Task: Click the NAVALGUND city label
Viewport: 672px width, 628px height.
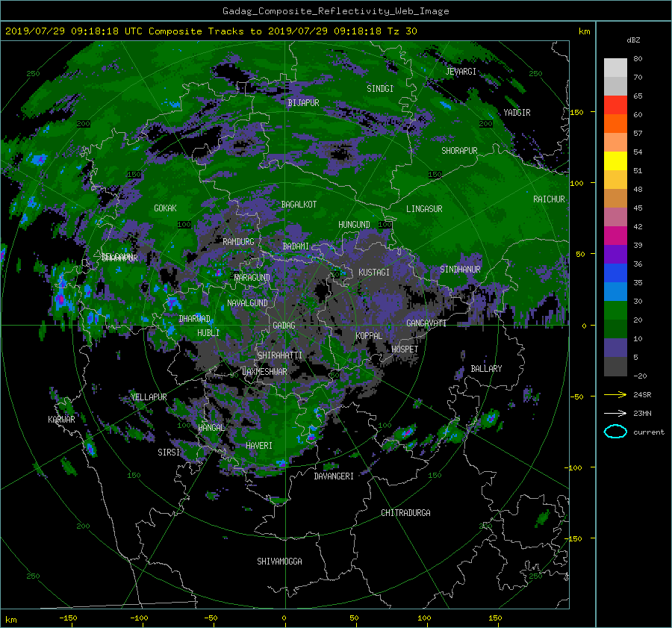Action: pos(247,302)
